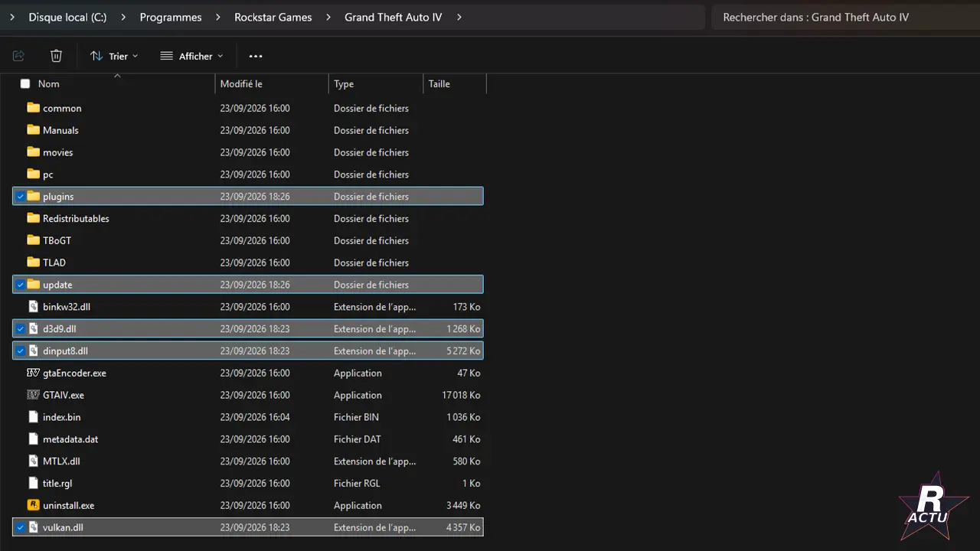
Task: Click the plugins folder icon
Action: (x=33, y=197)
